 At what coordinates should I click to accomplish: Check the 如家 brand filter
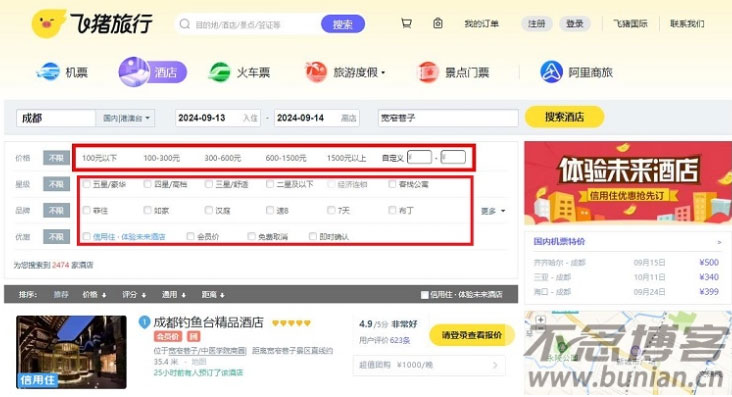pyautogui.click(x=148, y=210)
